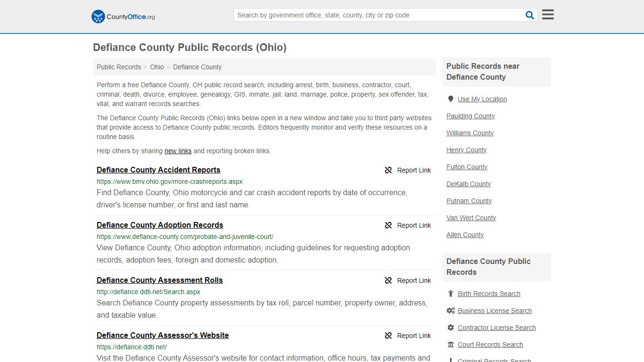The image size is (644, 362).
Task: Click the Adoption Records description text
Action: pos(254,254)
